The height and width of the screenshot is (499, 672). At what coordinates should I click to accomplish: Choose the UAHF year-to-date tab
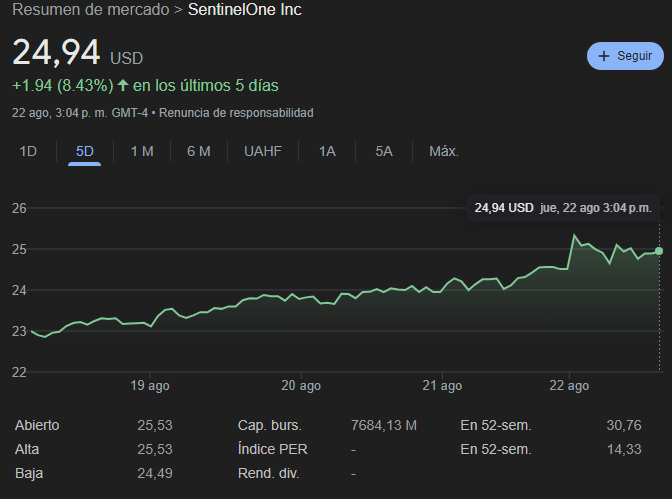263,151
